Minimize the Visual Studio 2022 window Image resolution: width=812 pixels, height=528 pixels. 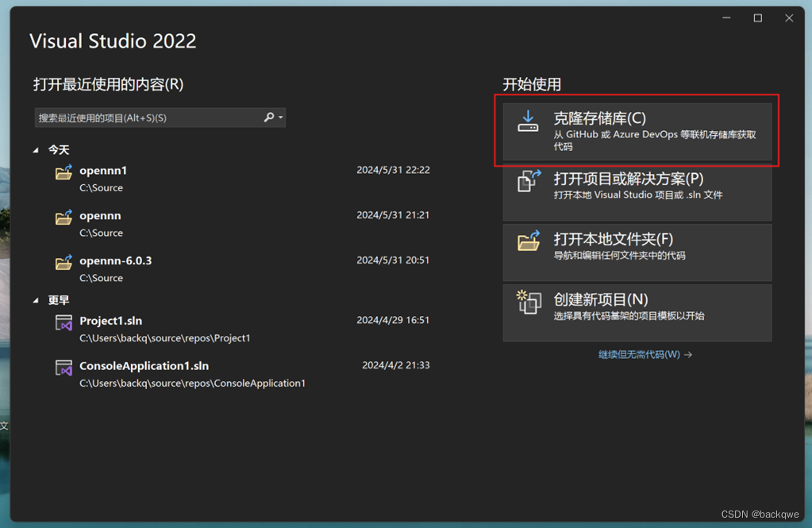coord(726,18)
